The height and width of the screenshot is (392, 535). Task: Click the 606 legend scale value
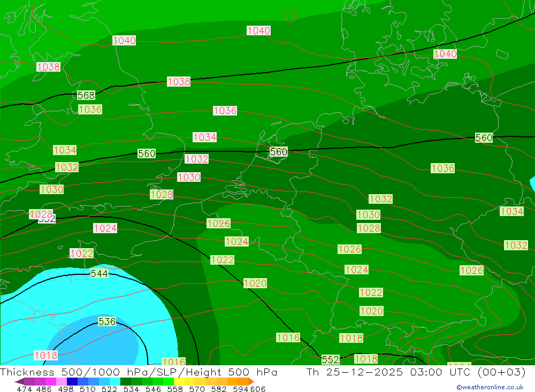[257, 389]
